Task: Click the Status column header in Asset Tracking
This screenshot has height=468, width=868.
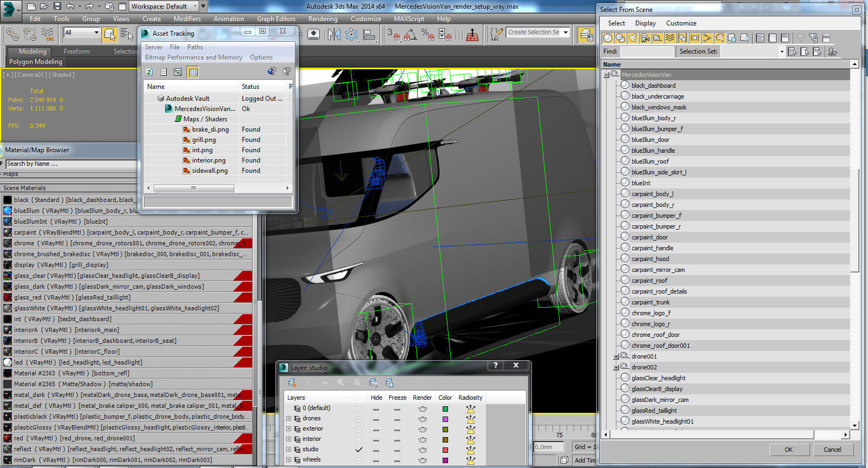Action: tap(262, 87)
